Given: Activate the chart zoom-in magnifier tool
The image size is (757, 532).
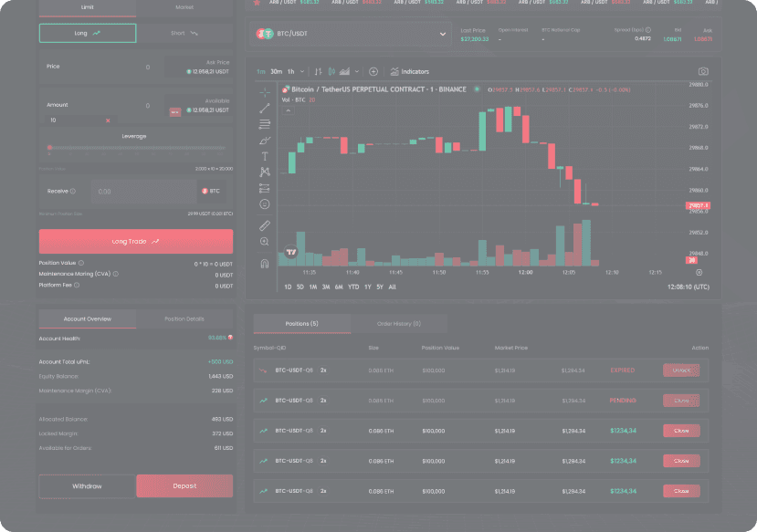Looking at the screenshot, I should (x=265, y=242).
